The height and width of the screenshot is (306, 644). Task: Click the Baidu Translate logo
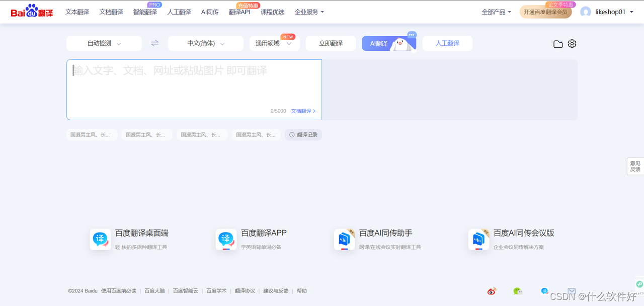click(x=32, y=11)
